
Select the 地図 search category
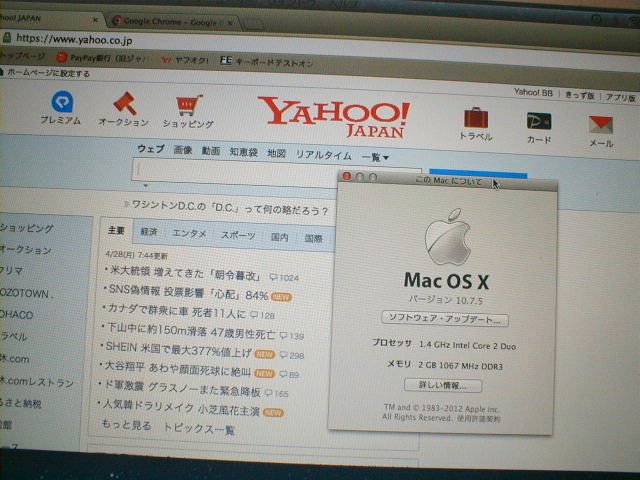[x=276, y=153]
